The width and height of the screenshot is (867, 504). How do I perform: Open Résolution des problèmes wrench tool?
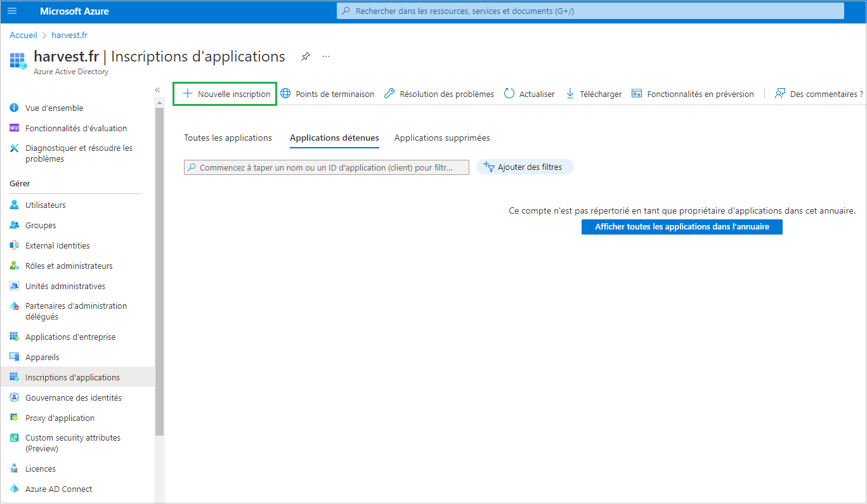(x=389, y=94)
